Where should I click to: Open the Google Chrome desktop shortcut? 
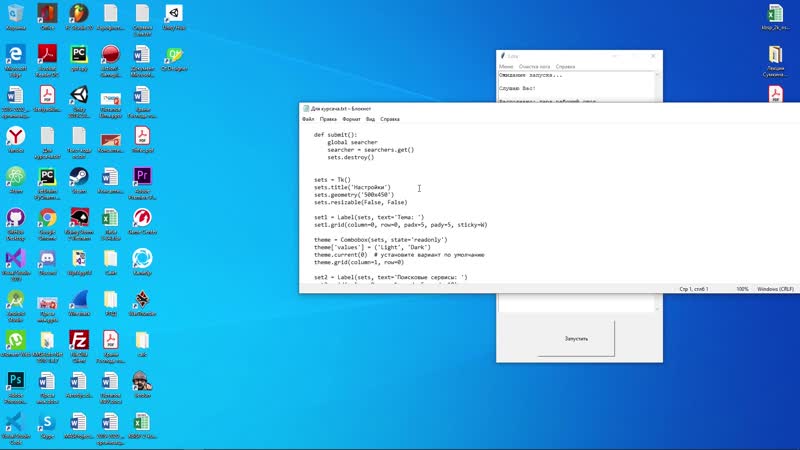[47, 218]
